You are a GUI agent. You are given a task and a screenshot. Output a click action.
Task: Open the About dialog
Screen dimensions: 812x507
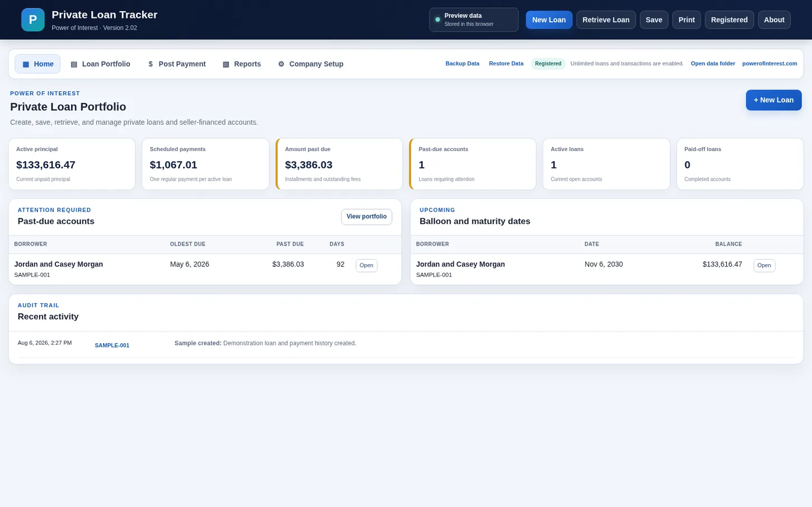(774, 20)
